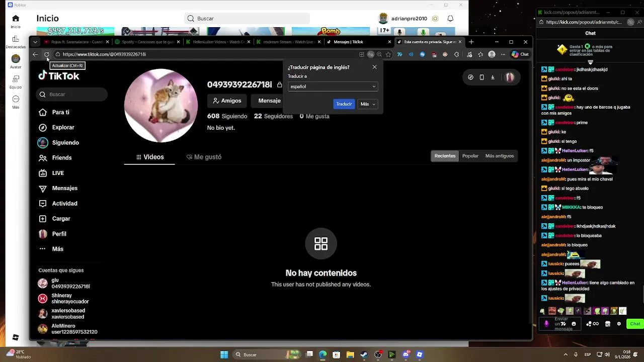This screenshot has width=644, height=362.
Task: Open the Más dropdown in translate popup
Action: pos(368,104)
